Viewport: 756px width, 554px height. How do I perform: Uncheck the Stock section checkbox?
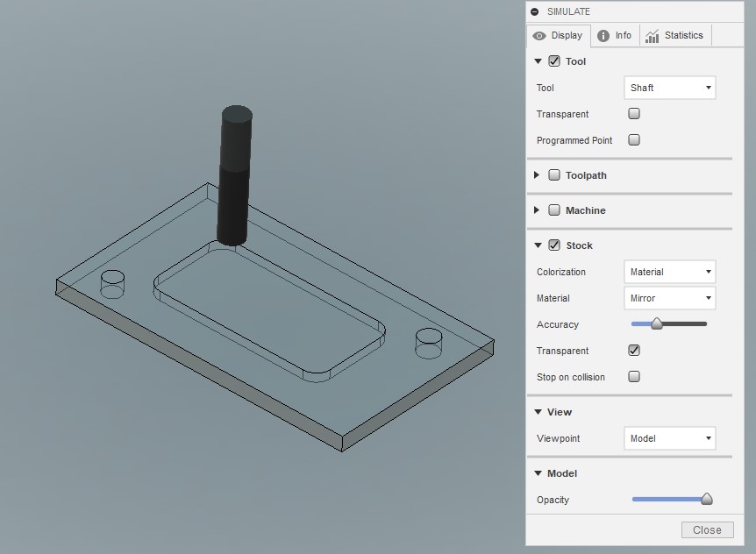554,245
